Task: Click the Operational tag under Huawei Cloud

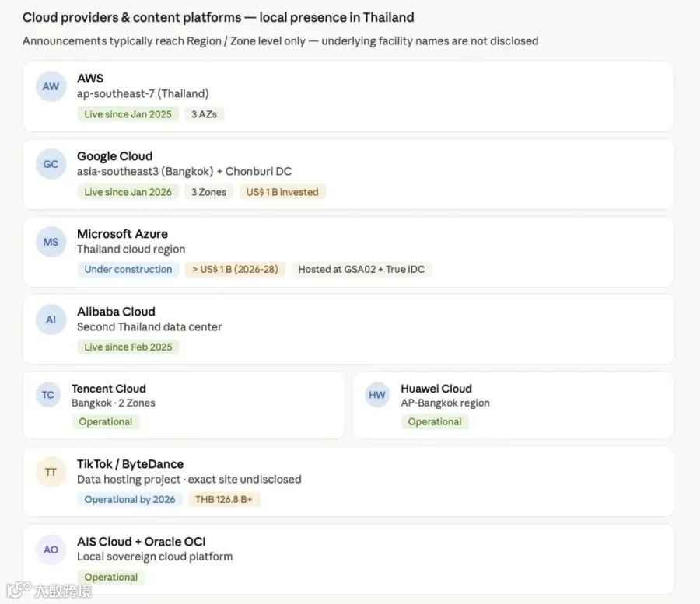Action: pos(435,421)
